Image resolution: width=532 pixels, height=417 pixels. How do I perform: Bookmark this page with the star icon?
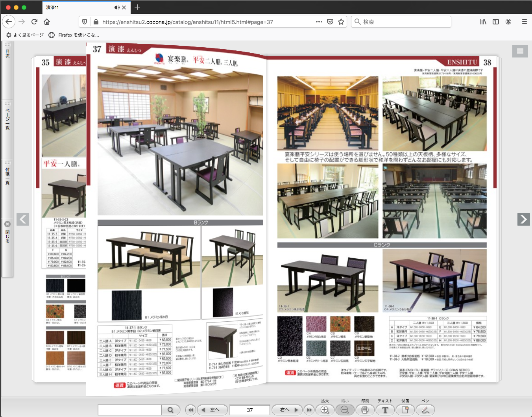pyautogui.click(x=341, y=22)
